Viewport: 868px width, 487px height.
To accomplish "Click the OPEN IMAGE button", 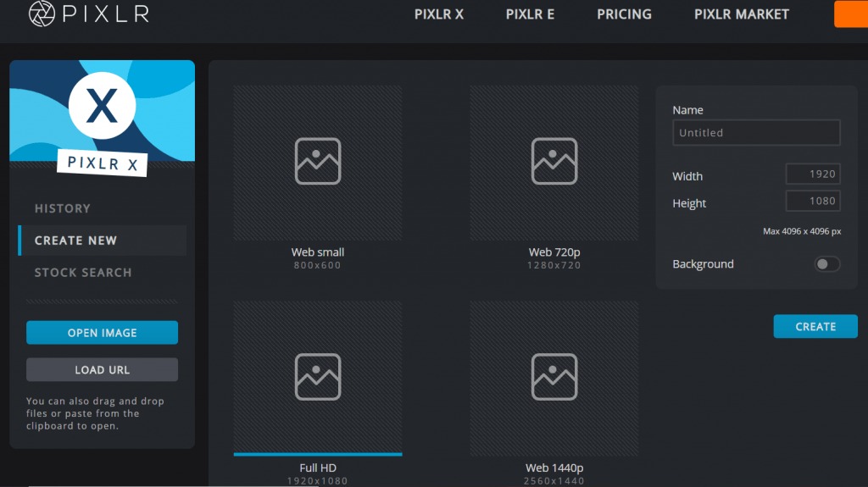I will click(x=103, y=333).
